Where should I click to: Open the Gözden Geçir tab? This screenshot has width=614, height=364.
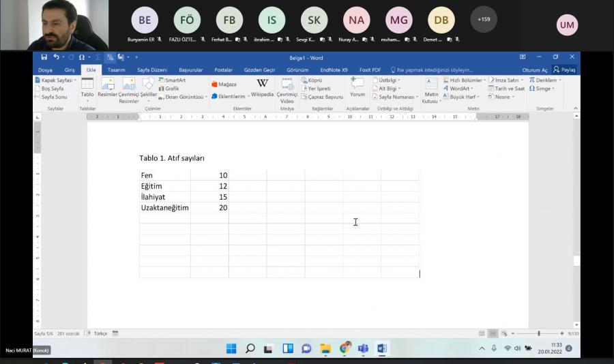click(x=259, y=70)
